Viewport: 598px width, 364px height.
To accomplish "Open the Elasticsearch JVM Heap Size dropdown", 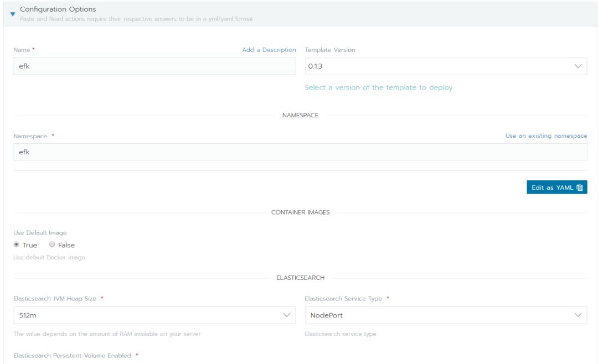I will 154,315.
